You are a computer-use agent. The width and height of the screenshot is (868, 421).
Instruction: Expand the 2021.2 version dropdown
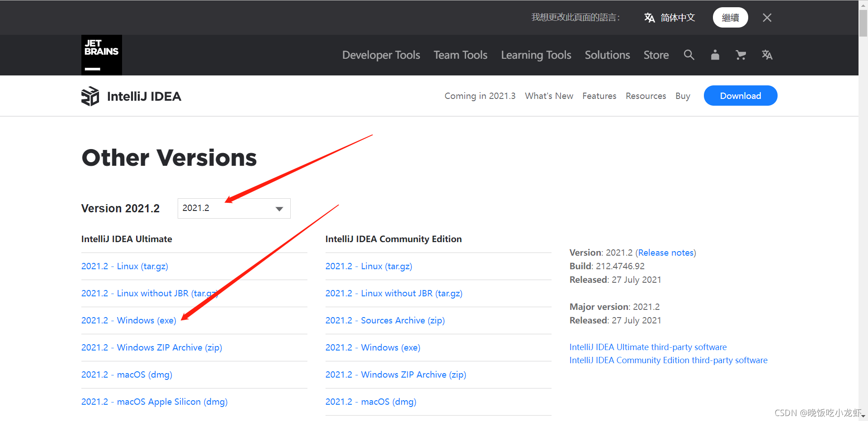tap(234, 208)
